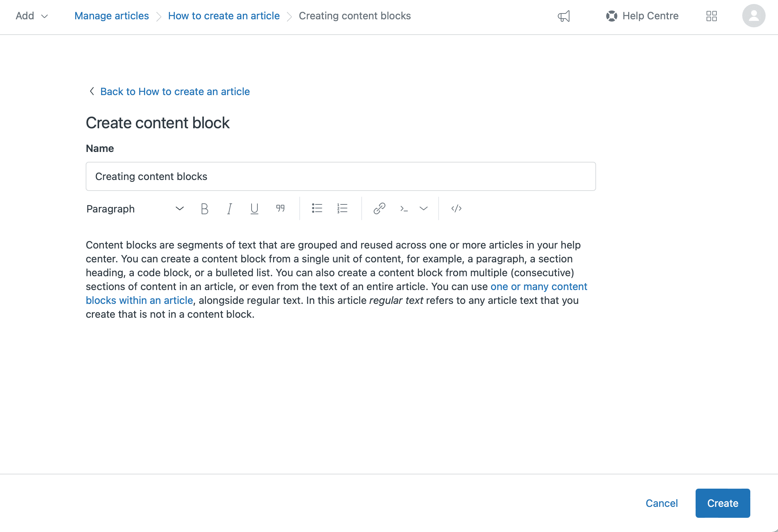Screen dimensions: 778x532
Task: Click the Italic formatting icon
Action: coord(229,209)
